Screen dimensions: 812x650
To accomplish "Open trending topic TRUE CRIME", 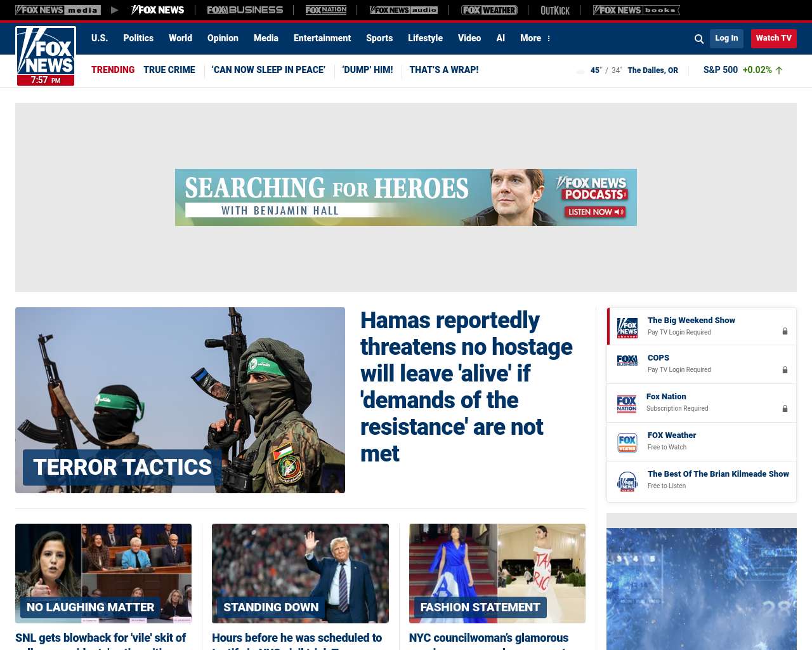I will pos(169,70).
